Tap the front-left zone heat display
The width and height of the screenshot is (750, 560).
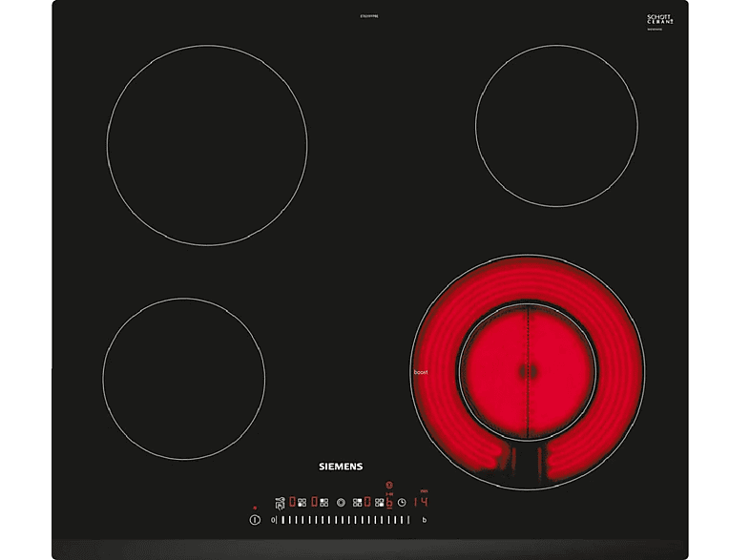tap(292, 502)
